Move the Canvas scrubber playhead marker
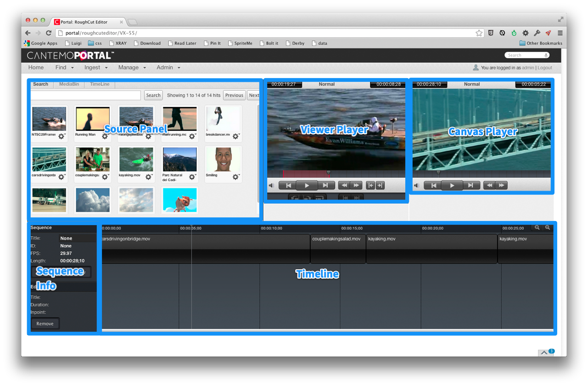The height and width of the screenshot is (386, 588). click(x=439, y=173)
